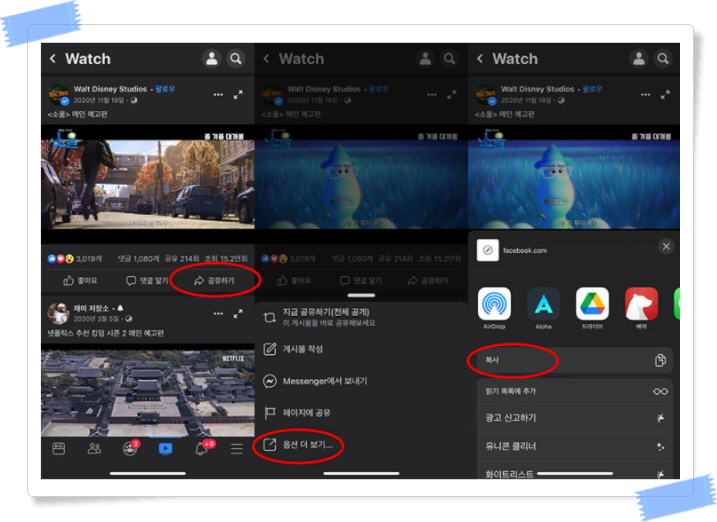Open the profile icon in the right Watch header
Viewport: 717px width, 522px height.
(639, 59)
